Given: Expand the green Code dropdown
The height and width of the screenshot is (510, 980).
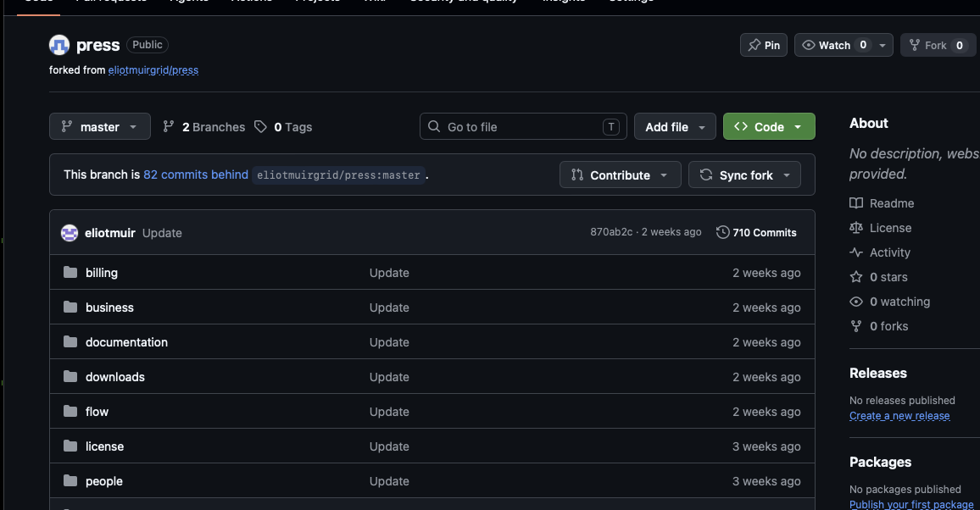Looking at the screenshot, I should pos(798,127).
